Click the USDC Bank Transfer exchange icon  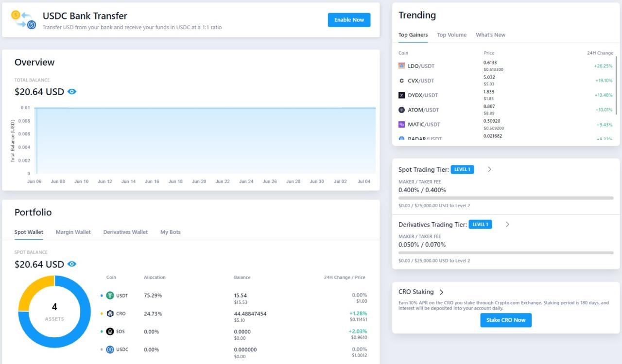[x=24, y=20]
